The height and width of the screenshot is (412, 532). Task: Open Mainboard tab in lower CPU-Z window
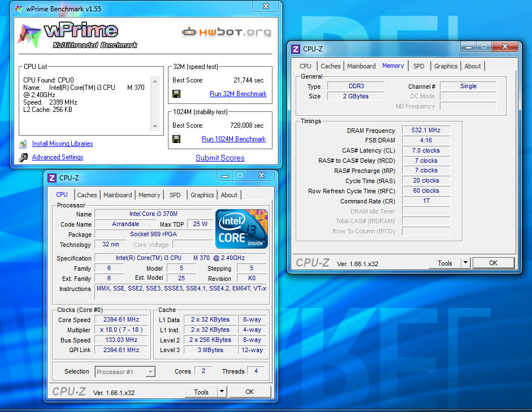118,195
